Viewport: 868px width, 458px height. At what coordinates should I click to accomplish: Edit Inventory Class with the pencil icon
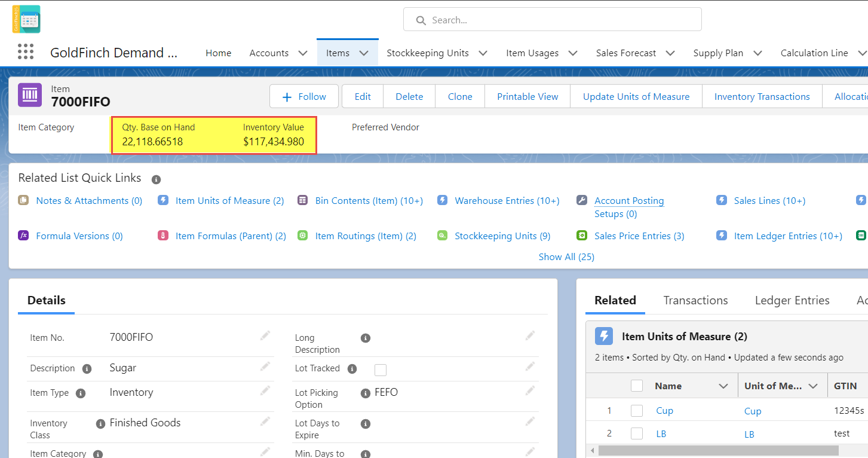tap(265, 422)
